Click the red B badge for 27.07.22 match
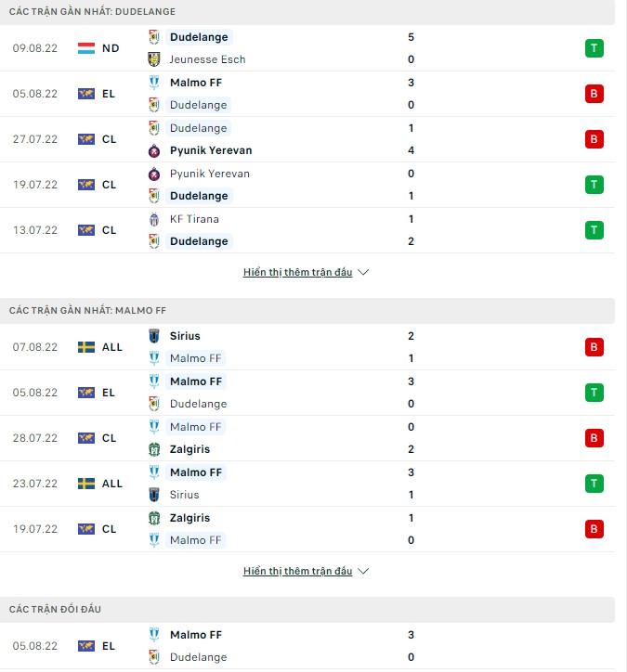The width and height of the screenshot is (627, 672). pyautogui.click(x=594, y=139)
